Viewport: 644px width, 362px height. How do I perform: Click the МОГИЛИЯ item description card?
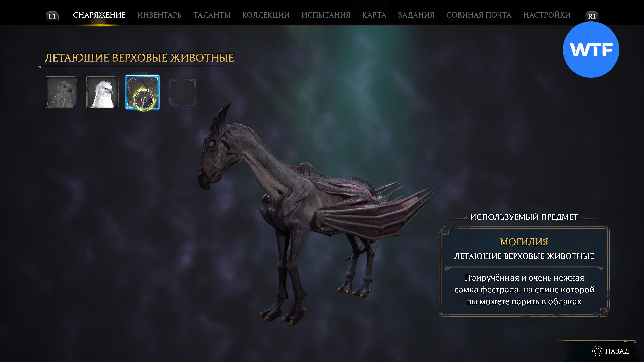(524, 271)
